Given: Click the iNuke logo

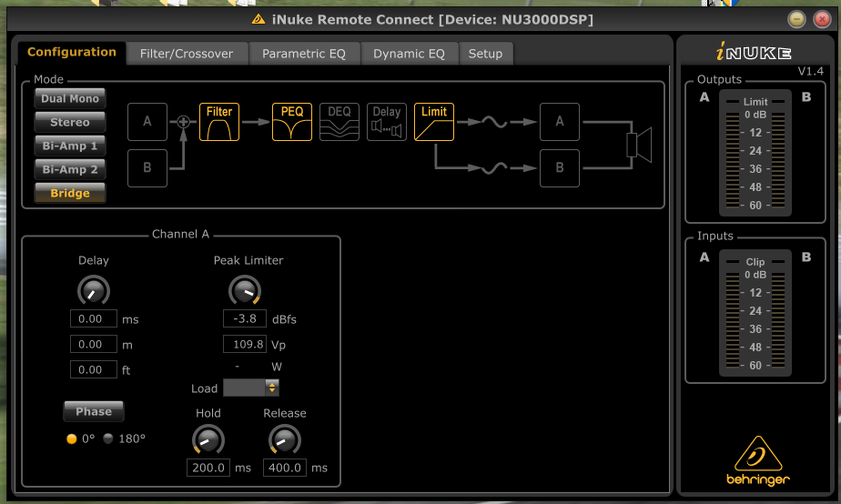Looking at the screenshot, I should pos(754,52).
